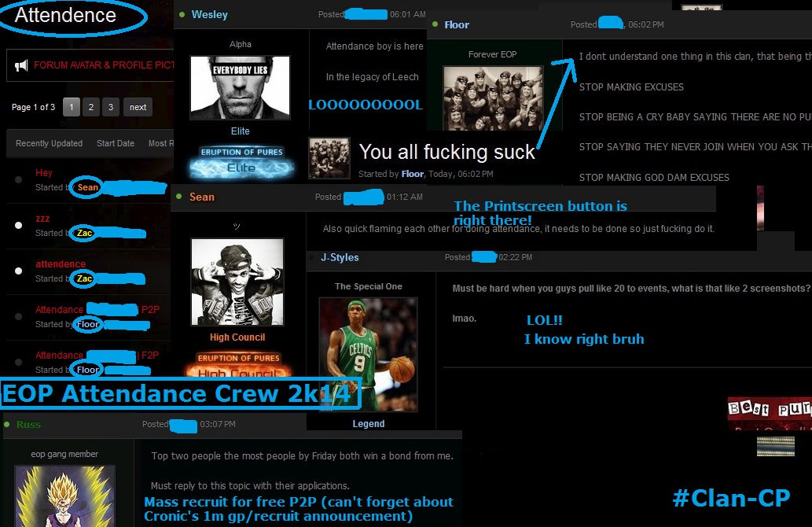
Task: Click the Attendence forum heading
Action: coord(66,15)
